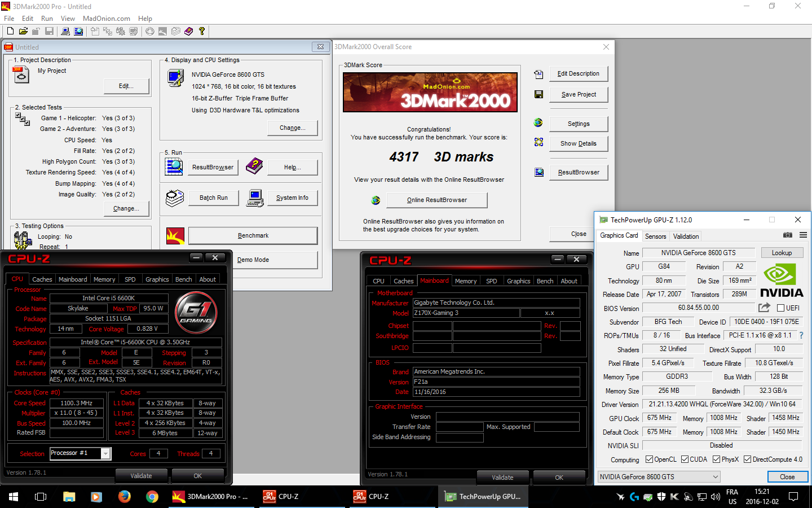Click the New project toolbar icon

click(x=10, y=31)
